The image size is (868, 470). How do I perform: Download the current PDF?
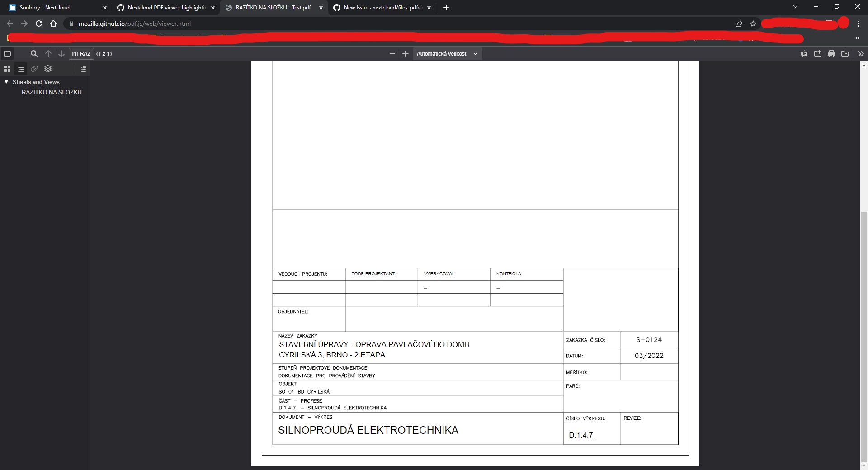point(845,53)
